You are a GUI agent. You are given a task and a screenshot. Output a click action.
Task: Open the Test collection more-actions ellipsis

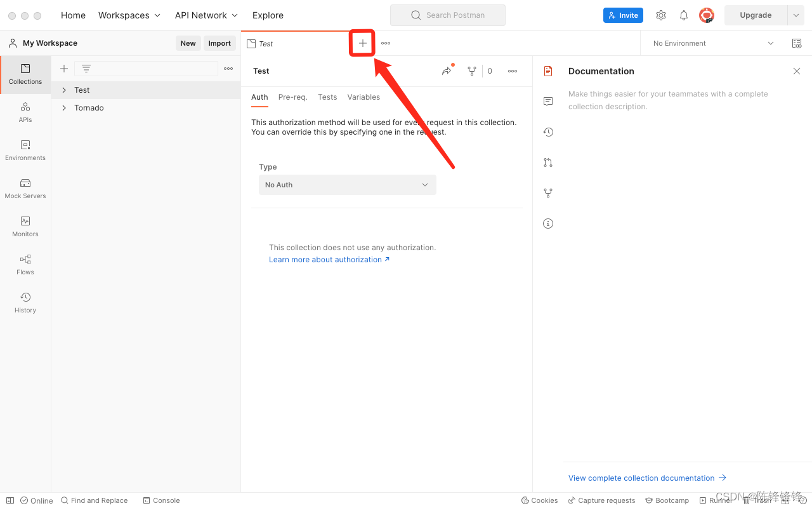[513, 71]
